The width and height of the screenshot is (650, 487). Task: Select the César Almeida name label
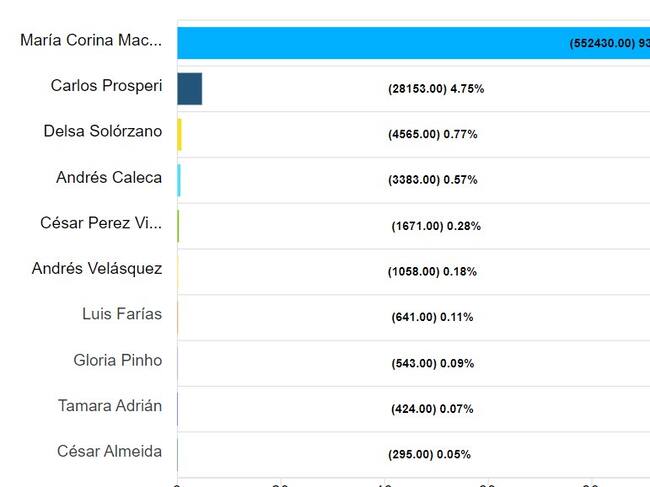pos(109,451)
